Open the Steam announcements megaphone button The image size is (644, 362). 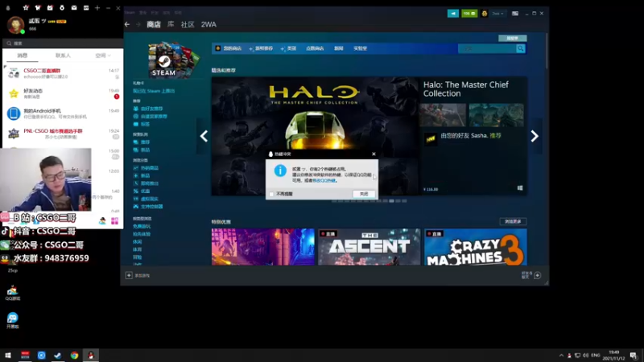click(x=453, y=14)
